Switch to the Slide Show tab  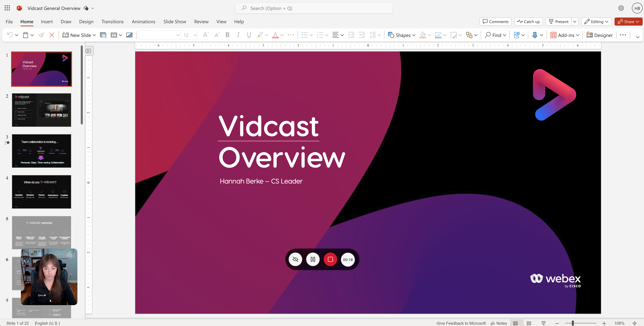(x=175, y=22)
